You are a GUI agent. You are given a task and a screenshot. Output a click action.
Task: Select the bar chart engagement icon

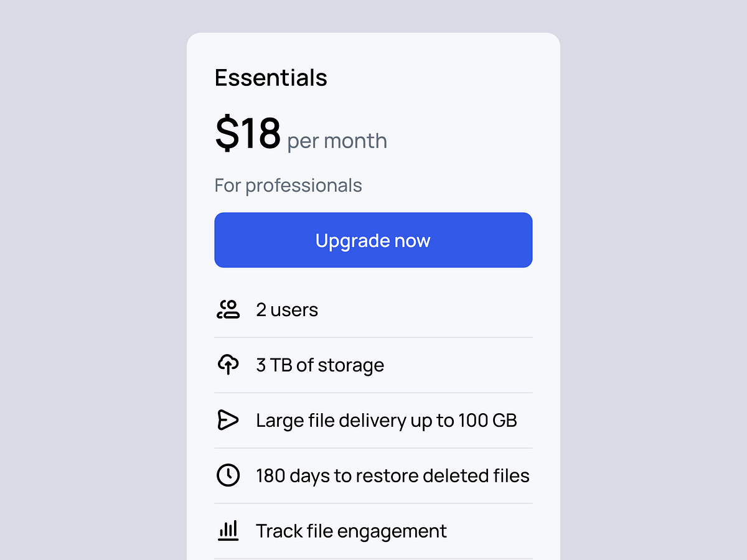point(228,531)
